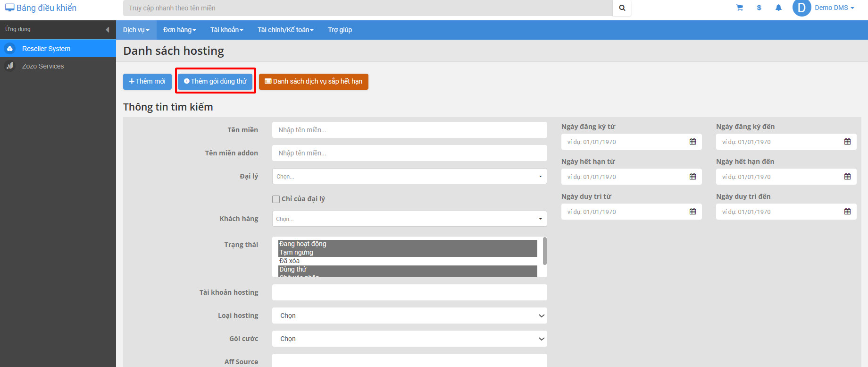The width and height of the screenshot is (868, 367).
Task: Click the Demo DMS avatar icon
Action: pyautogui.click(x=801, y=8)
